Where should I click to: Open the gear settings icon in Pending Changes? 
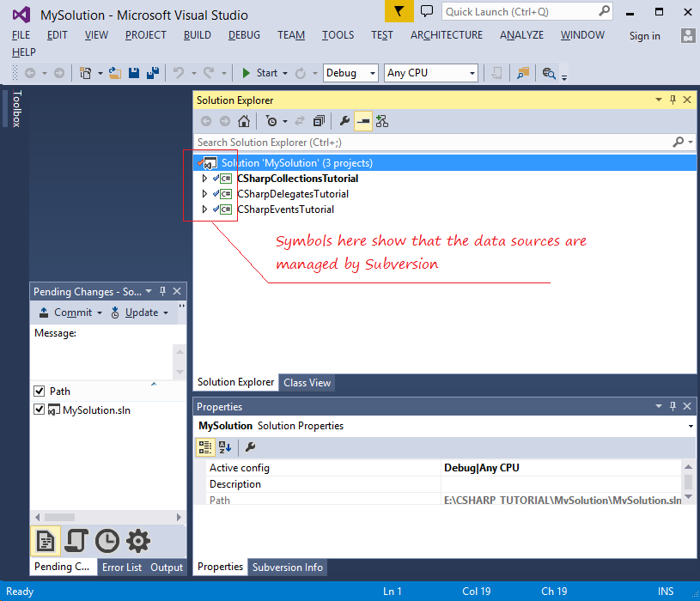pyautogui.click(x=138, y=541)
